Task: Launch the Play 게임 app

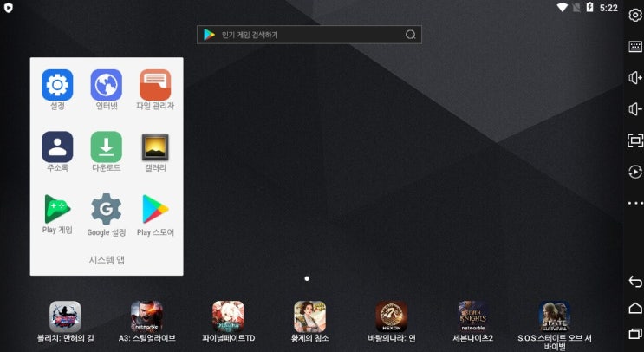Action: click(x=57, y=209)
